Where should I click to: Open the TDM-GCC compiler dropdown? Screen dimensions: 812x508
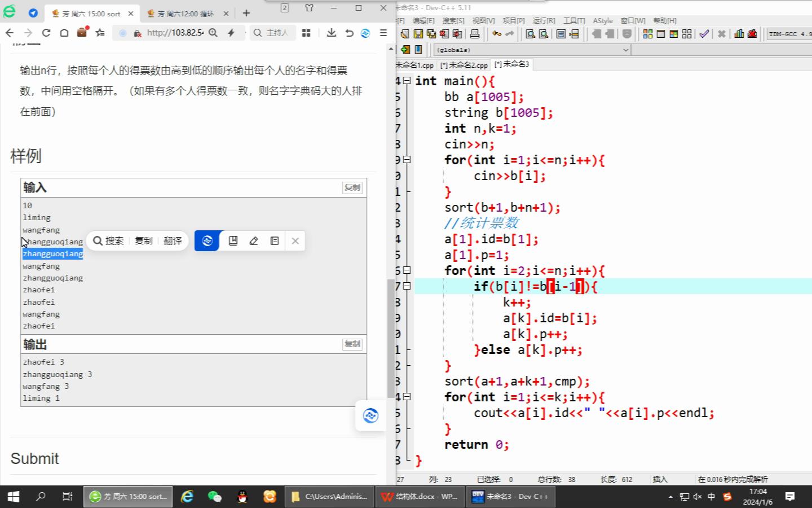[x=789, y=34]
